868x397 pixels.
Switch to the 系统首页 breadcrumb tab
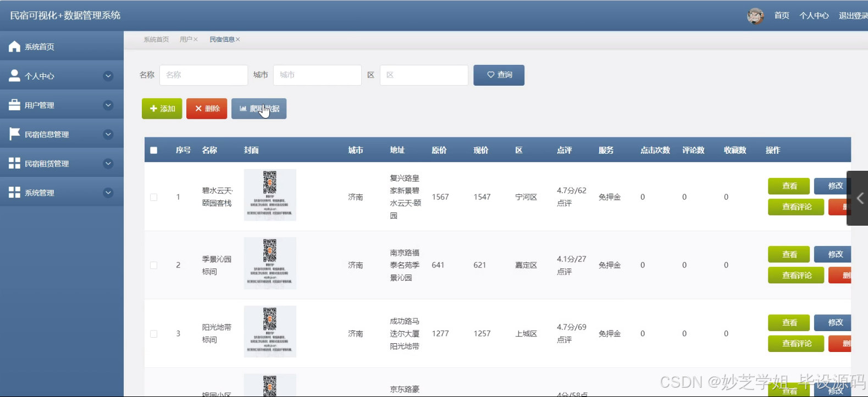tap(156, 40)
